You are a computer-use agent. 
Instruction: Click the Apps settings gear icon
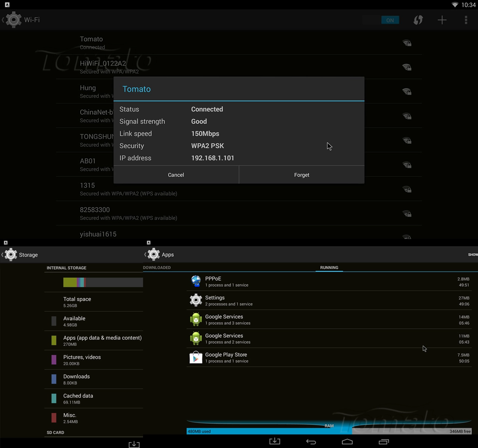(153, 254)
